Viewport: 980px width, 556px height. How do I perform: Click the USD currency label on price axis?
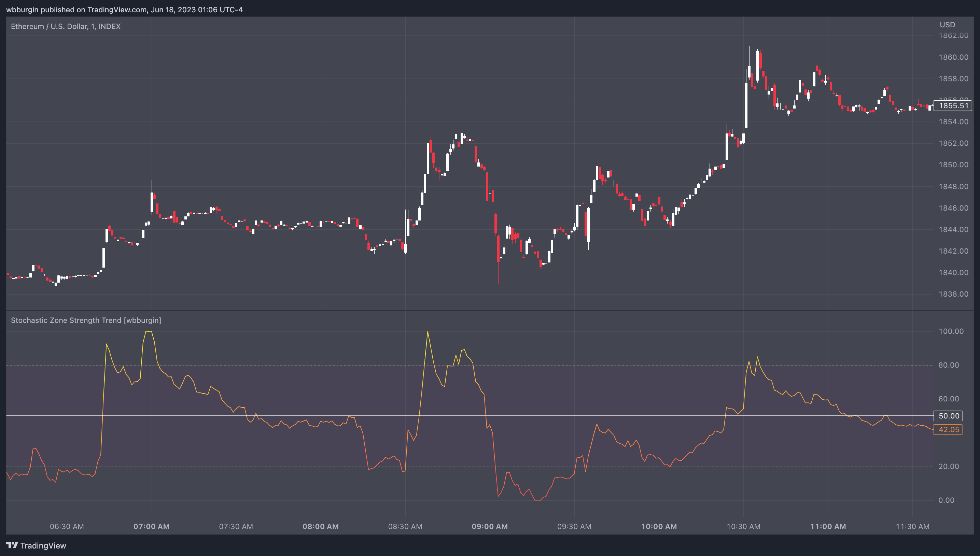(947, 25)
